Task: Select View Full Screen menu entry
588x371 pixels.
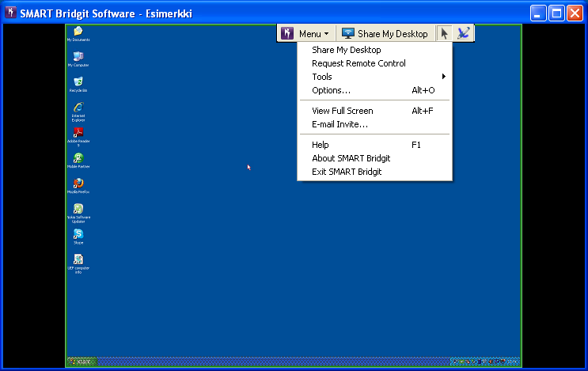Action: 374,111
